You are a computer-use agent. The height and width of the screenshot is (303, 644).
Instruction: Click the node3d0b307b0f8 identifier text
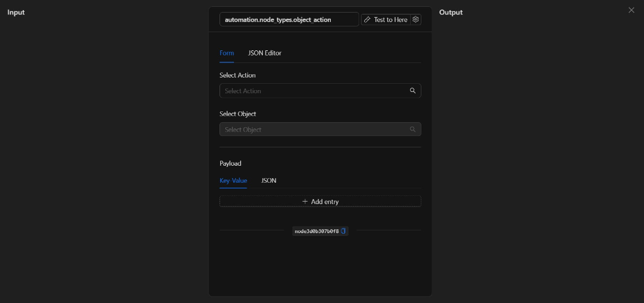coord(317,231)
